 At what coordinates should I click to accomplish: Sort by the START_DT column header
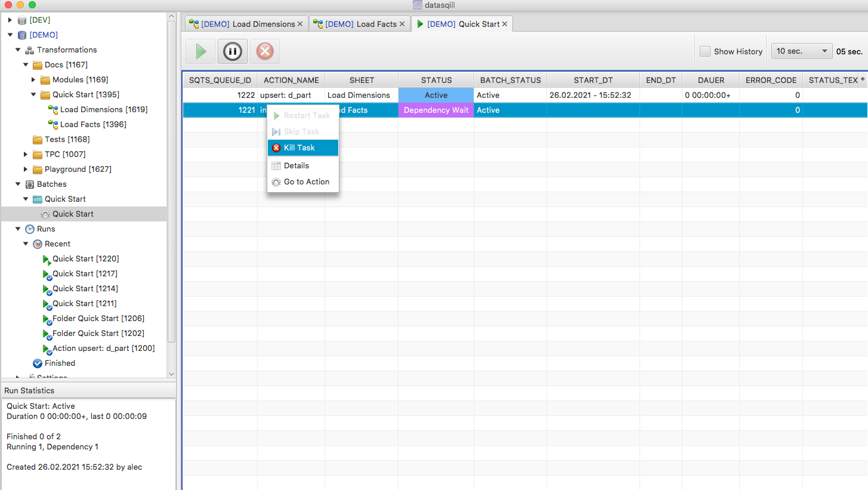[592, 80]
